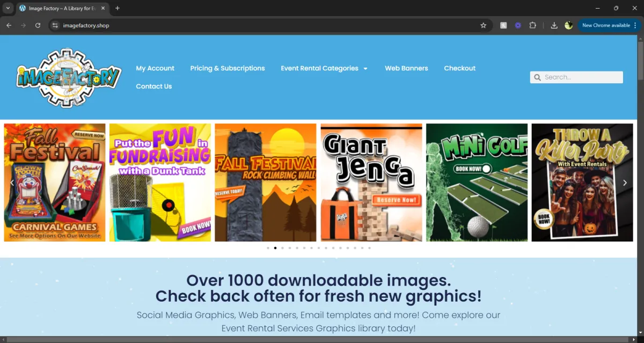Open the Giant Jenga image
This screenshot has width=644, height=343.
(x=371, y=183)
